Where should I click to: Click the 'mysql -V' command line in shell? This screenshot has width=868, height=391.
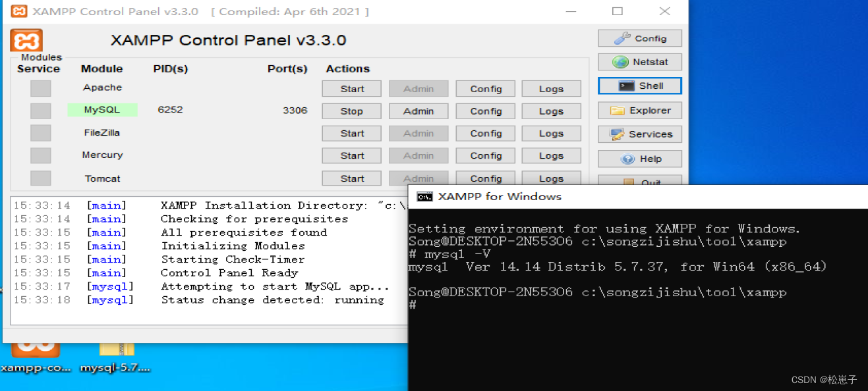pyautogui.click(x=449, y=254)
